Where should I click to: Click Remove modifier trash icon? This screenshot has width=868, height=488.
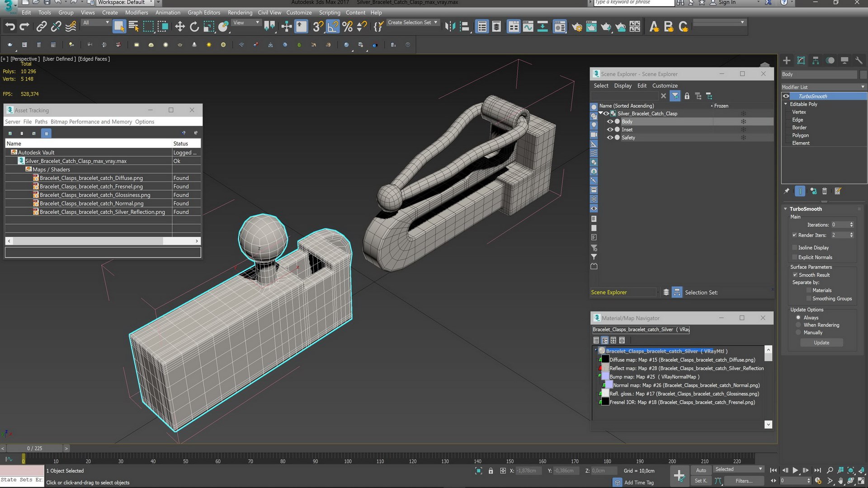coord(825,191)
